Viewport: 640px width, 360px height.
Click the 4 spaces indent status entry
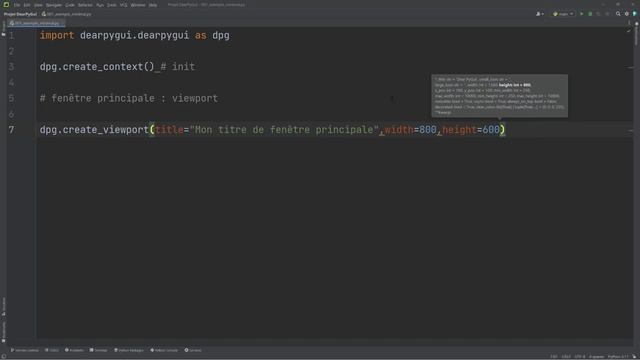596,357
